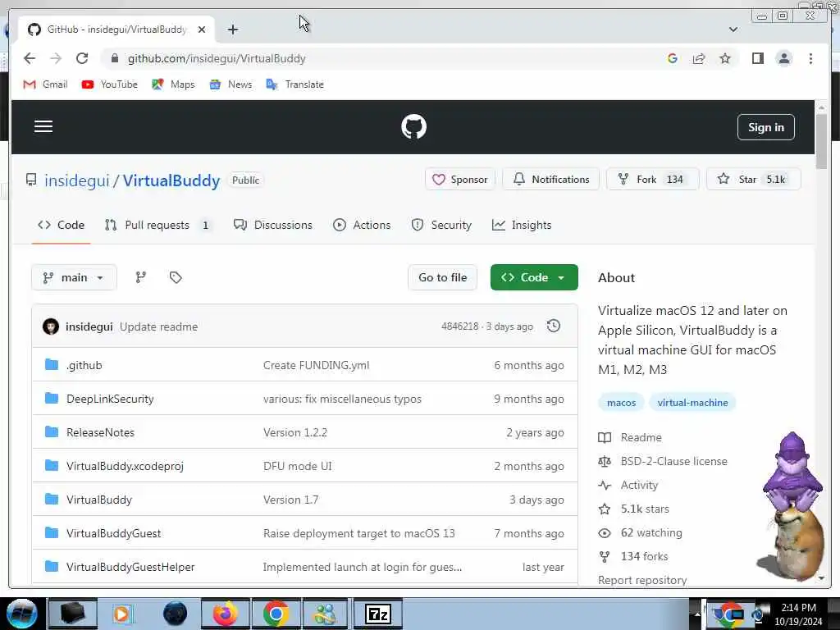Show hidden system tray icons
Screen dimensions: 840x630
tap(697, 614)
